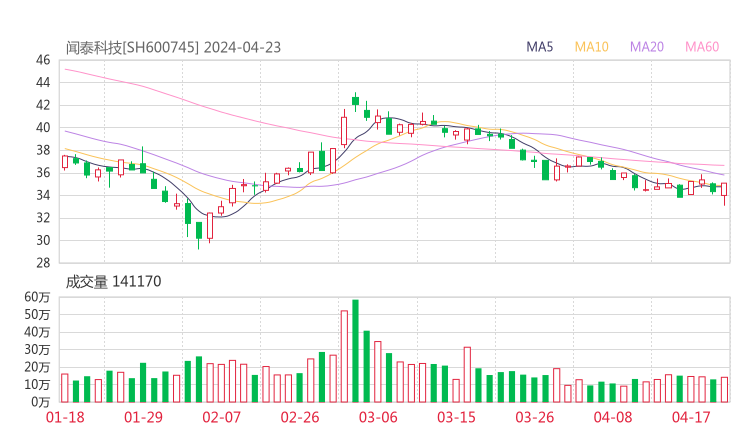Select the highest green candlestick near 43
Image resolution: width=740 pixels, height=440 pixels.
(x=355, y=100)
